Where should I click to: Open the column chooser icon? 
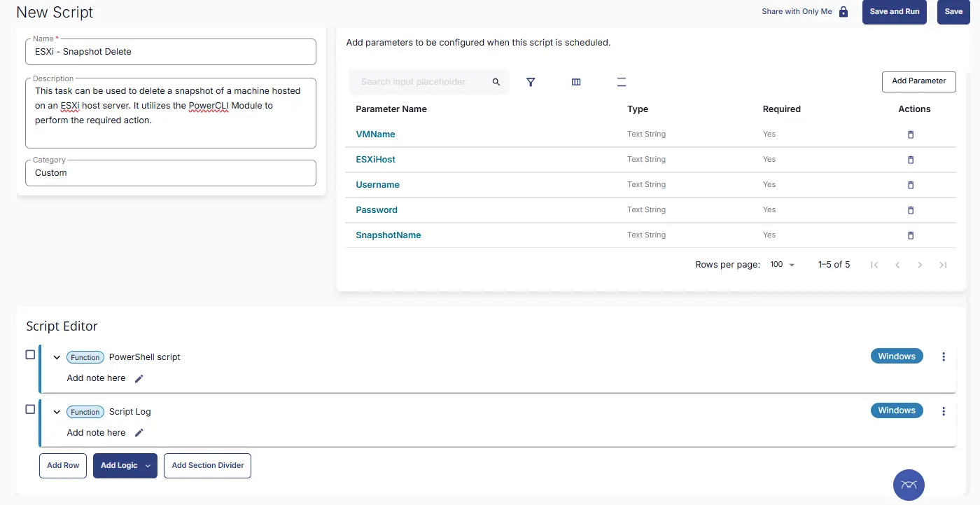pos(576,82)
